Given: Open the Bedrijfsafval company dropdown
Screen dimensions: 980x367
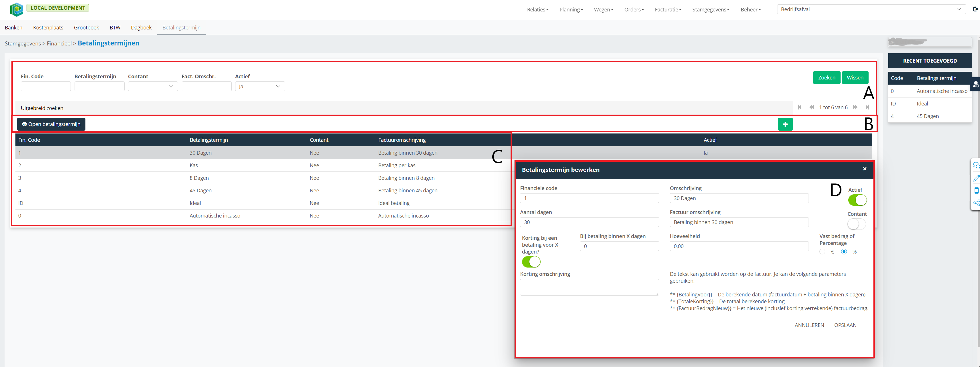Looking at the screenshot, I should (871, 9).
